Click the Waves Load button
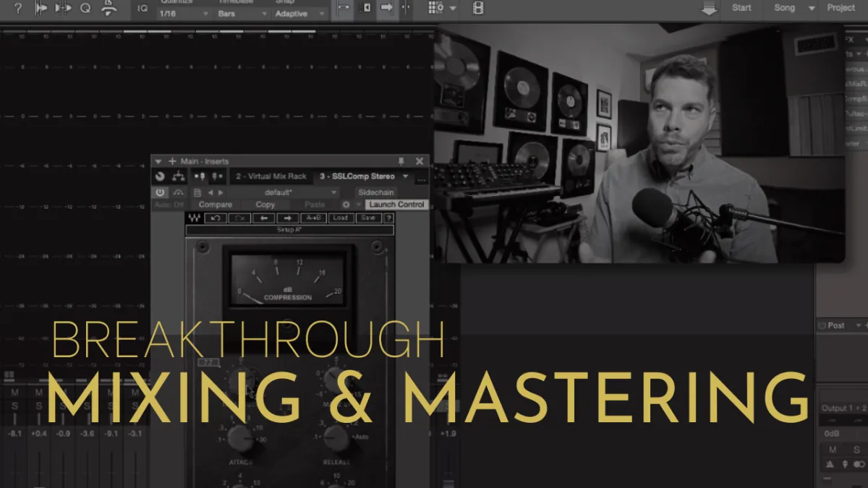The height and width of the screenshot is (488, 868). click(340, 218)
